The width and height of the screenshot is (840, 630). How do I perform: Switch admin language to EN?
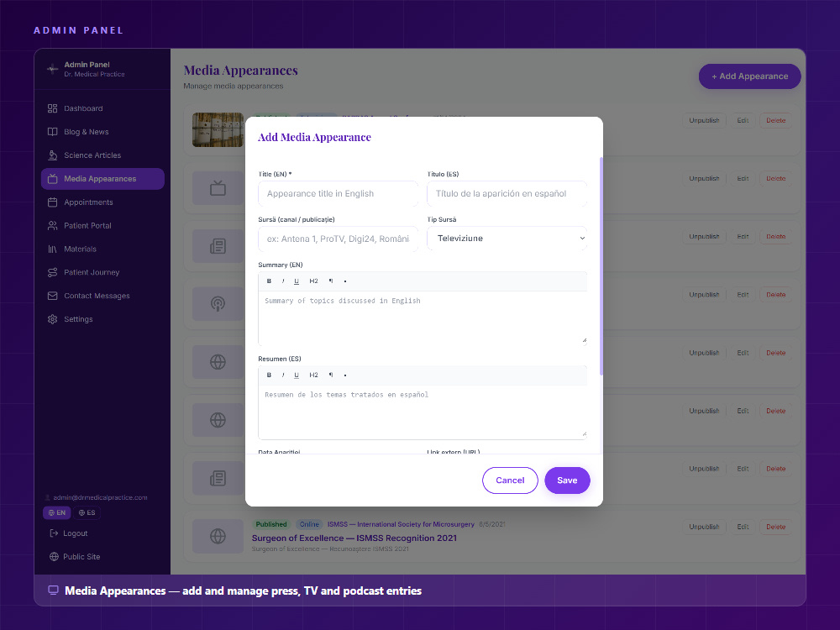57,512
